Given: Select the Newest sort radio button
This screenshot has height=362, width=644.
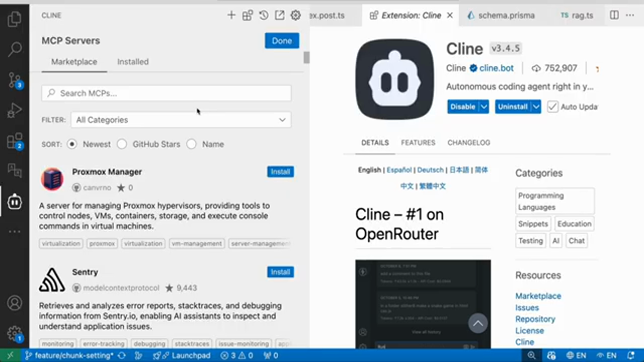Looking at the screenshot, I should click(x=72, y=144).
